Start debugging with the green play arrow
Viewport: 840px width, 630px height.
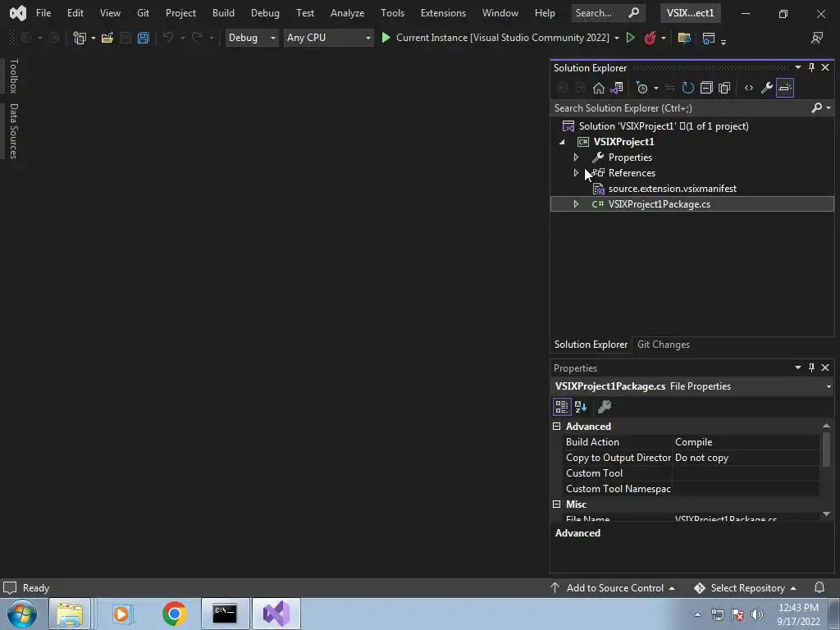pos(386,38)
